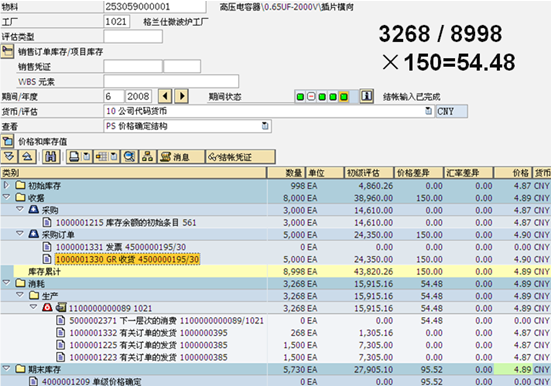The width and height of the screenshot is (552, 386).
Task: Click the hierarchy structure icon
Action: [148, 156]
